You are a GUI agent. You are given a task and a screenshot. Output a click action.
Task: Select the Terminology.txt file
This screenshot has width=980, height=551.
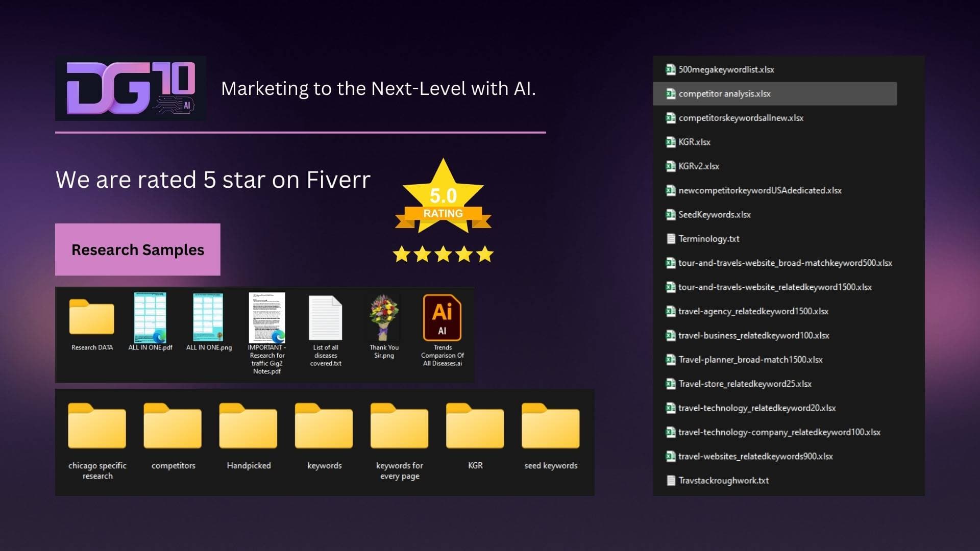pos(708,239)
